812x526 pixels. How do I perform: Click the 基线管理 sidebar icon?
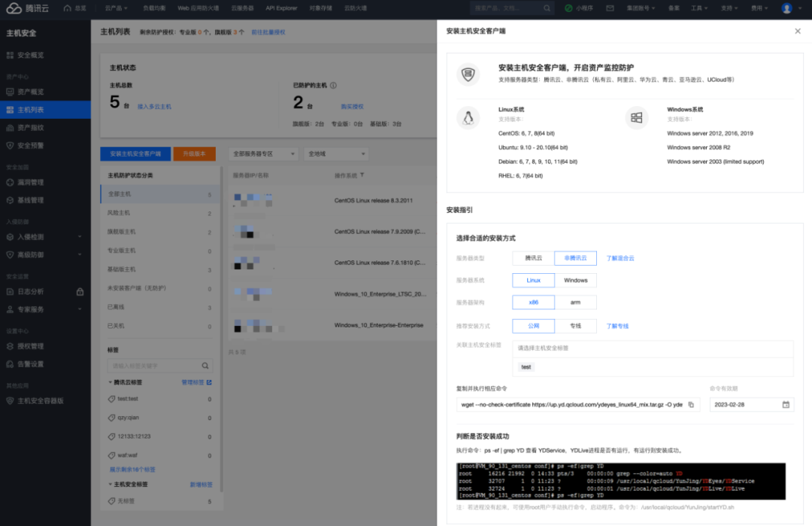click(x=10, y=200)
